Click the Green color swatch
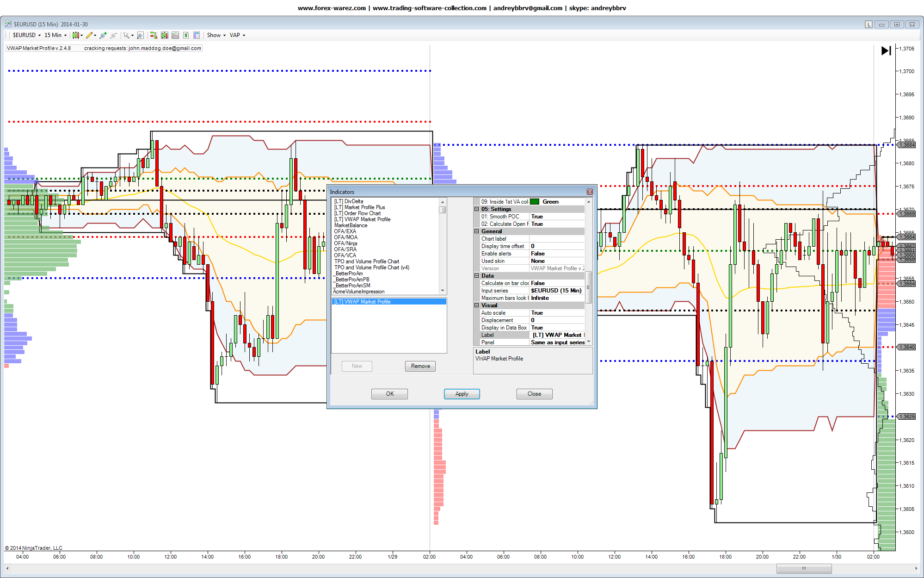Viewport: 924px width, 578px height. [x=535, y=202]
